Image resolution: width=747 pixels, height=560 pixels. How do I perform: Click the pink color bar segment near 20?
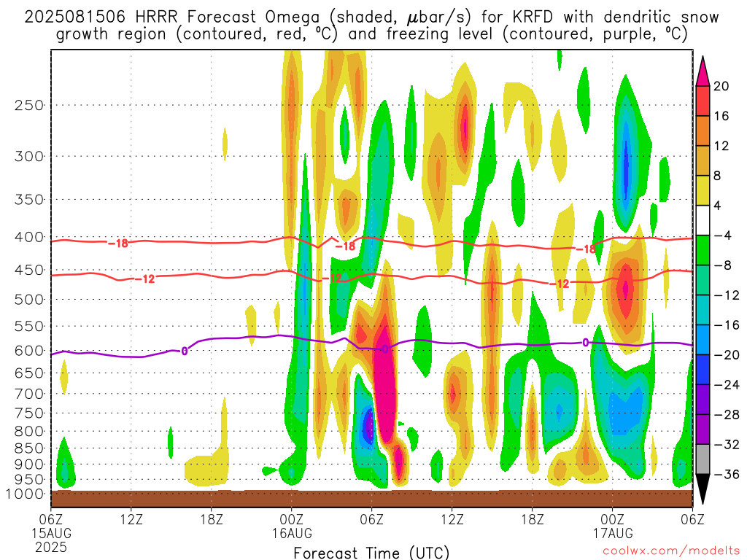703,71
